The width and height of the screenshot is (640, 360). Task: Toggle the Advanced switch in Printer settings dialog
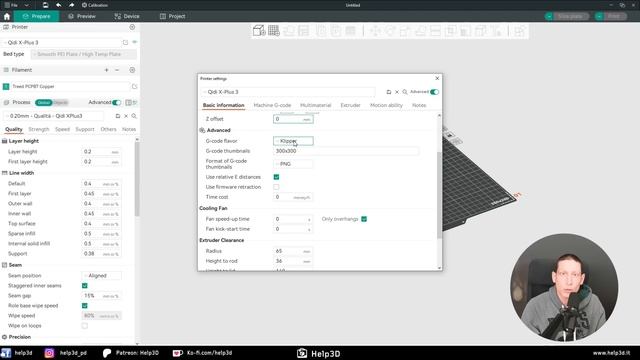(x=434, y=92)
